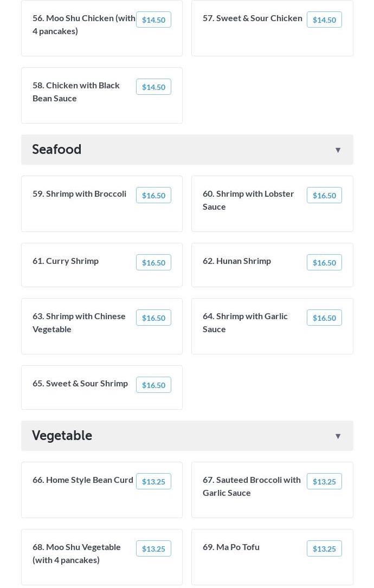Select Ma Po Tofu $13.25 price

pyautogui.click(x=324, y=548)
